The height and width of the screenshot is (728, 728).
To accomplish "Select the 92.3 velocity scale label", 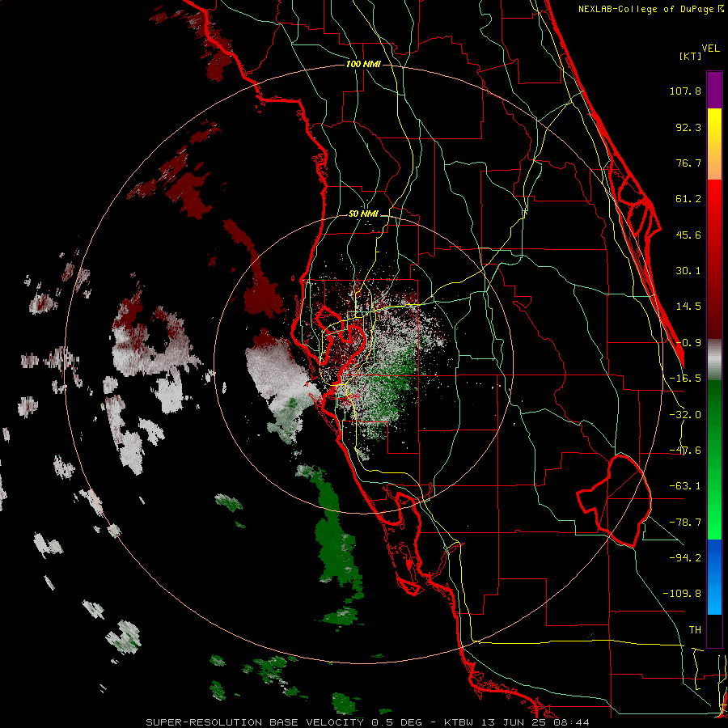I will 688,127.
